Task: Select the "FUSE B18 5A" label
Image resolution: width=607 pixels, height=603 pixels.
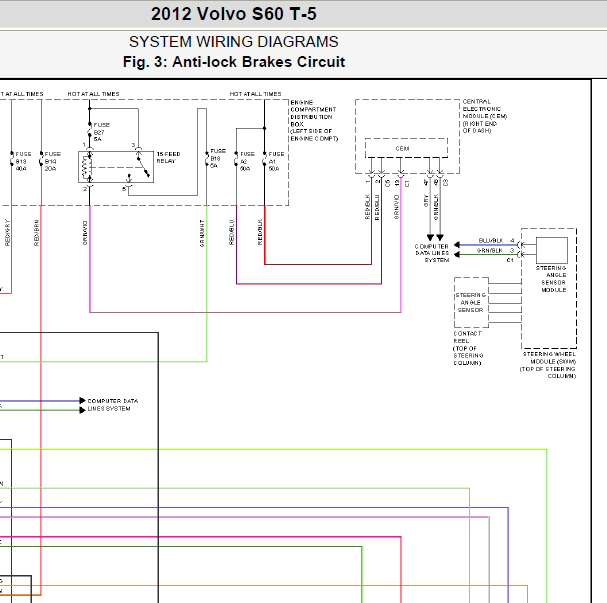Action: (218, 158)
